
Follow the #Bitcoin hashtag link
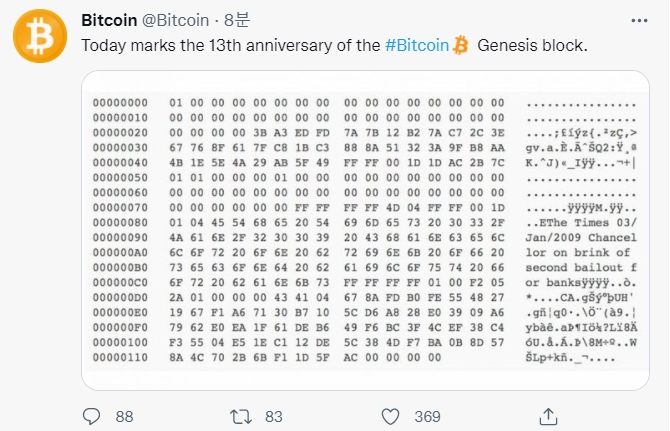tap(416, 45)
